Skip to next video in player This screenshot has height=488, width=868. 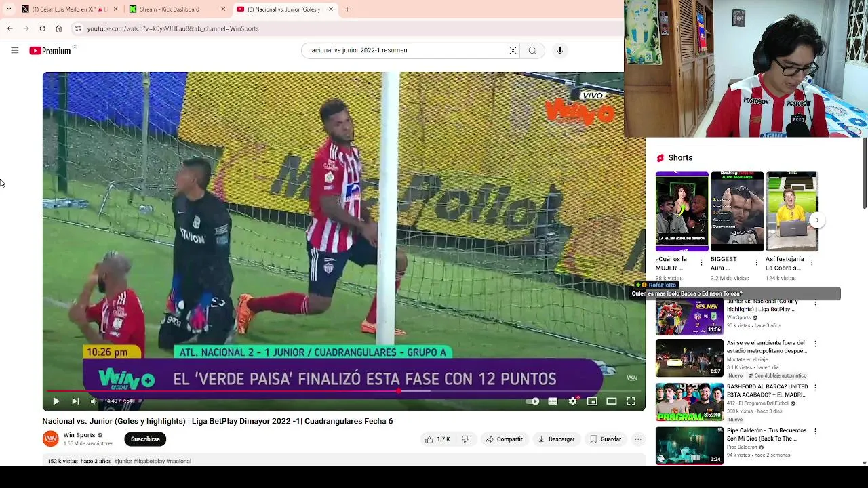click(75, 401)
